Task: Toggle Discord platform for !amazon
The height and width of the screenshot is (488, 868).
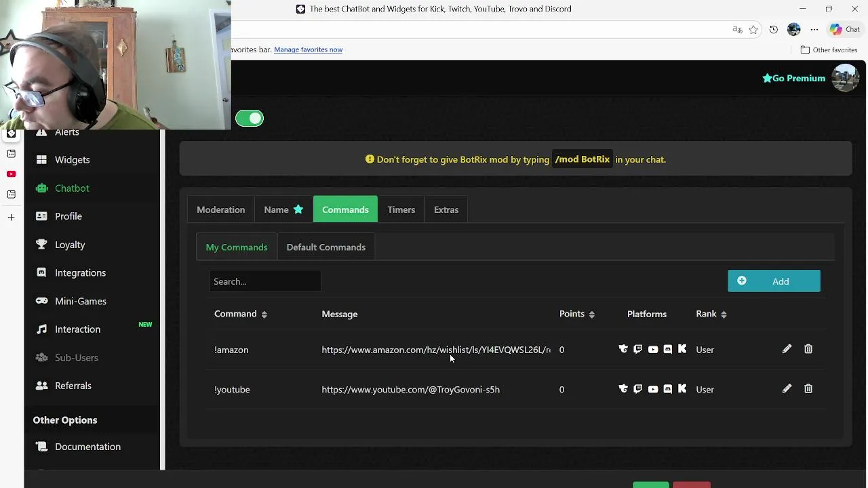Action: (x=668, y=349)
